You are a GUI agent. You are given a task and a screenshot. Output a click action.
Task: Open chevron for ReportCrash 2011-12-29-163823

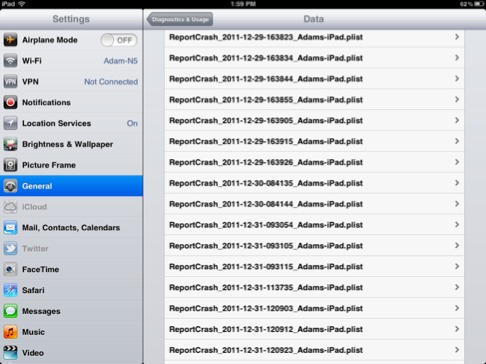[457, 37]
